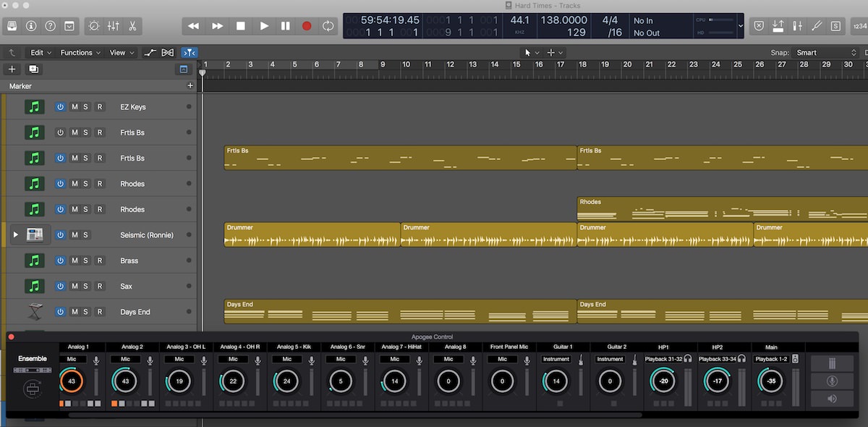Mute the Days End track
Image resolution: width=868 pixels, height=427 pixels.
tap(75, 312)
